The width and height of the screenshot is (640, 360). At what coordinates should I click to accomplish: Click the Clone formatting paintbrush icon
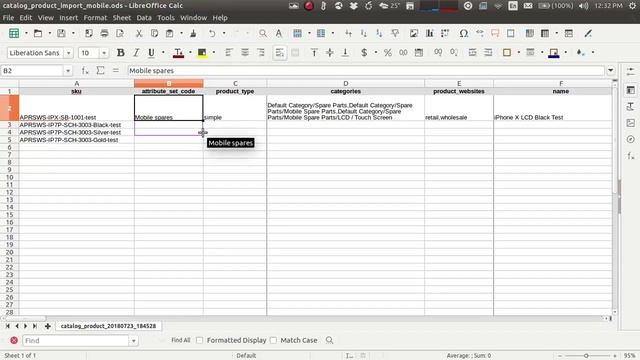[193, 33]
